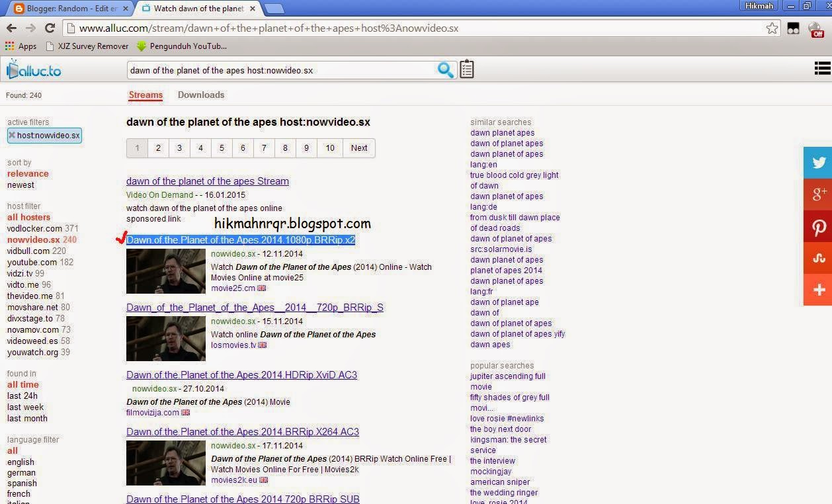Open XJZ Survey Remover bookmark
832x504 pixels.
[x=87, y=46]
